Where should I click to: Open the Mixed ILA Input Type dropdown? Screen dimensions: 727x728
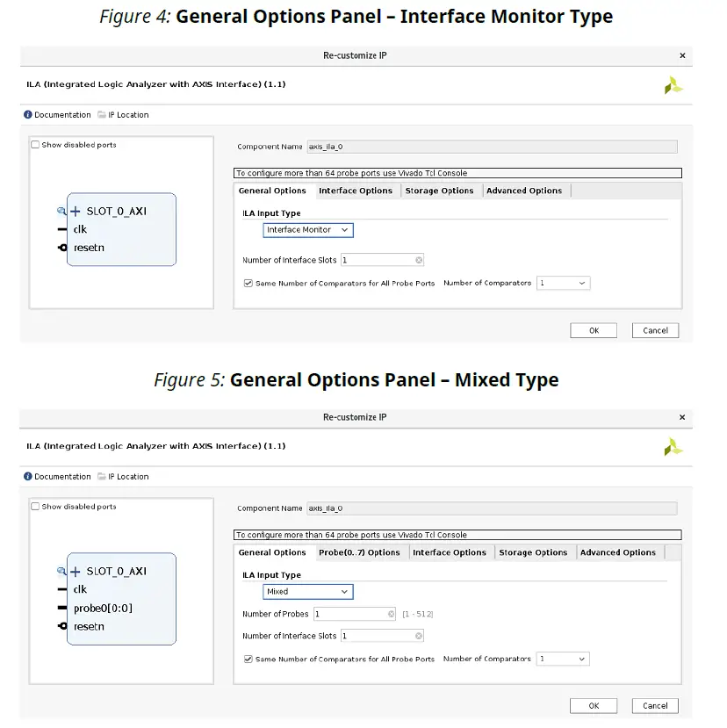coord(308,592)
